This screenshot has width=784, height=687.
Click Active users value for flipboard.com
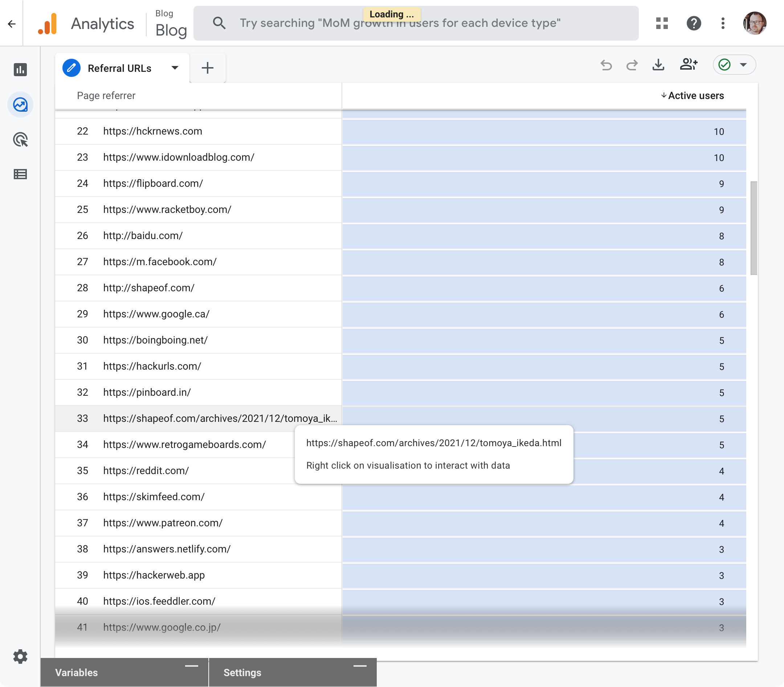tap(721, 184)
